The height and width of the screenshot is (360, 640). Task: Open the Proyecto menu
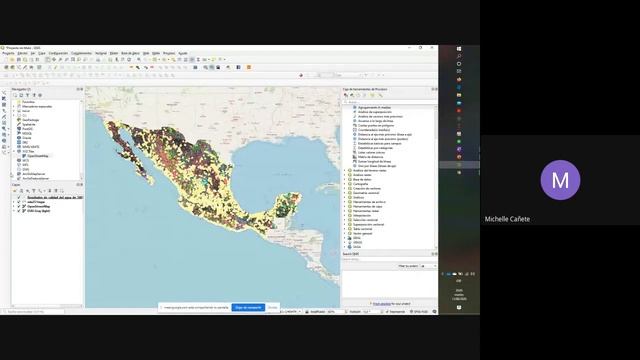(x=8, y=53)
